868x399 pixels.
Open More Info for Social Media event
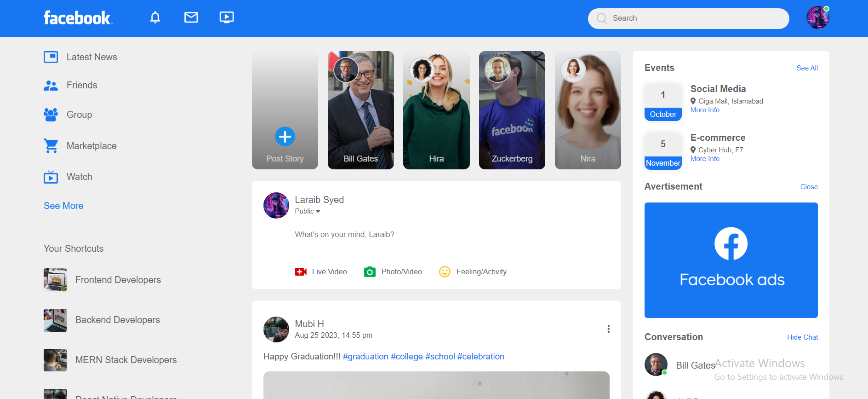[x=705, y=110]
